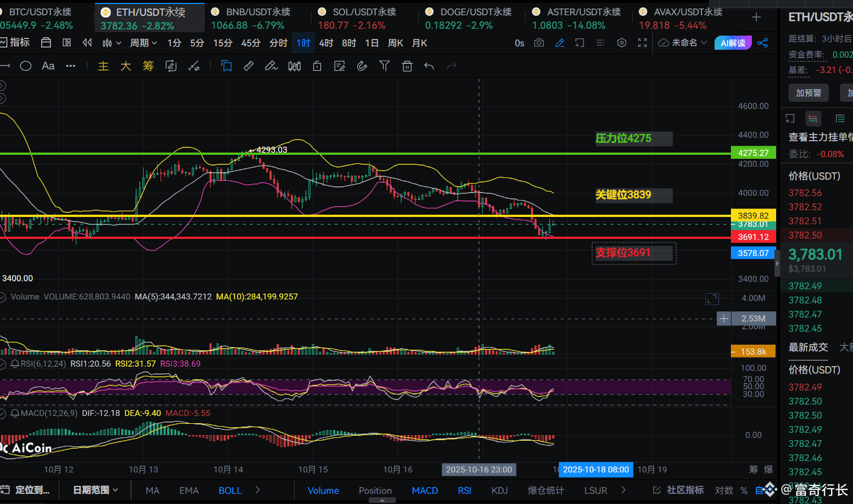The height and width of the screenshot is (504, 853).
Task: Click the blue share icon
Action: [x=763, y=43]
